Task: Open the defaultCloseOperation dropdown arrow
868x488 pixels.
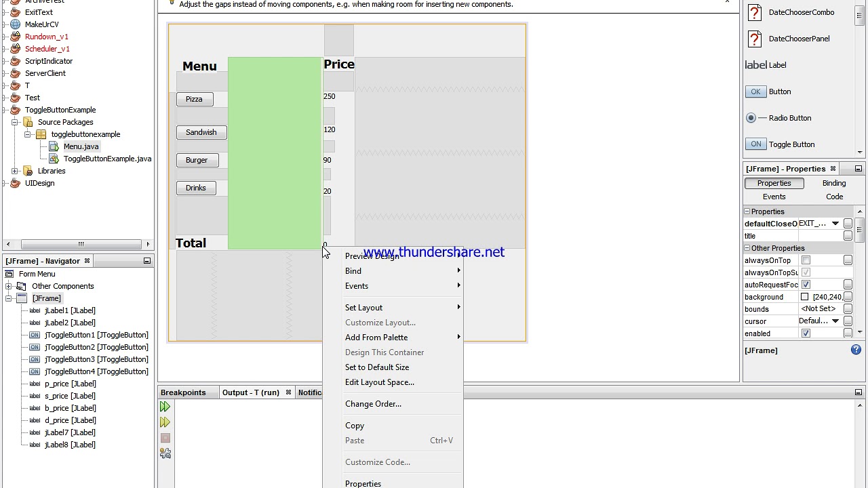Action: tap(835, 224)
